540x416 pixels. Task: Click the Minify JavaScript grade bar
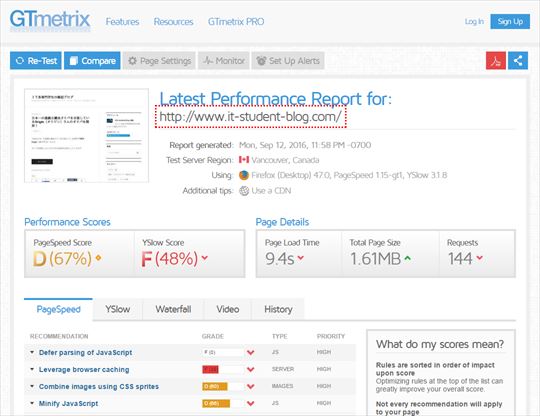click(223, 403)
